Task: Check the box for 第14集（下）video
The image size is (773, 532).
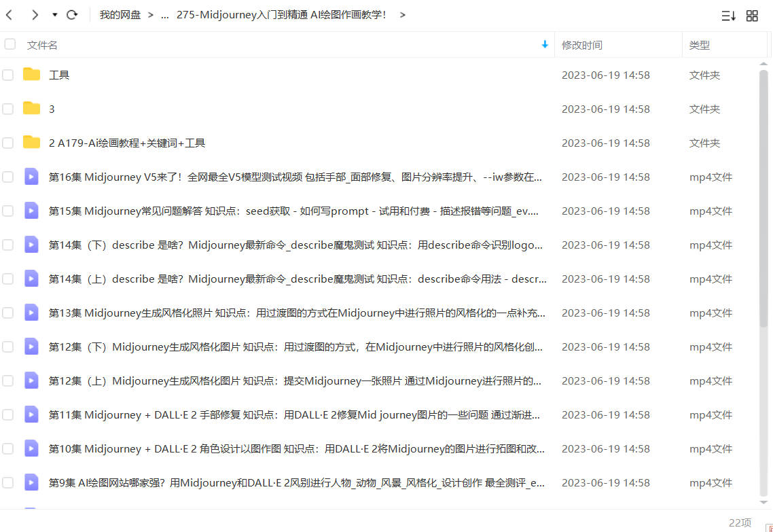Action: (8, 245)
